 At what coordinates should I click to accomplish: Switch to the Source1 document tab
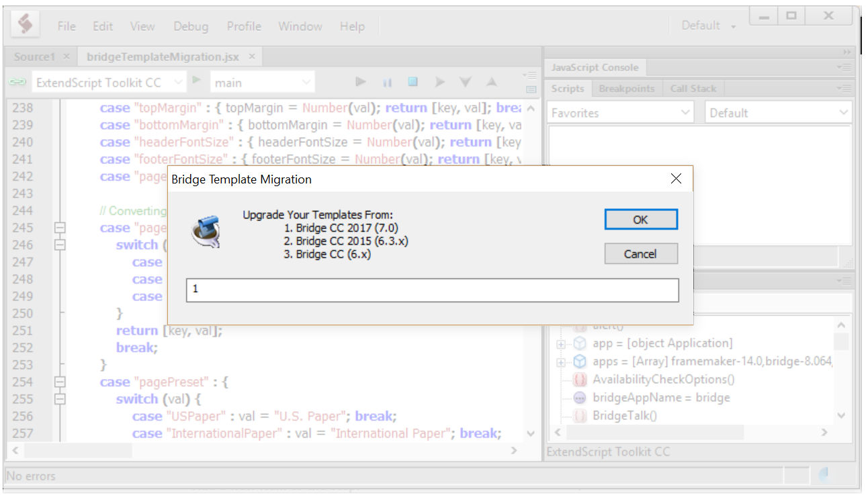(35, 57)
